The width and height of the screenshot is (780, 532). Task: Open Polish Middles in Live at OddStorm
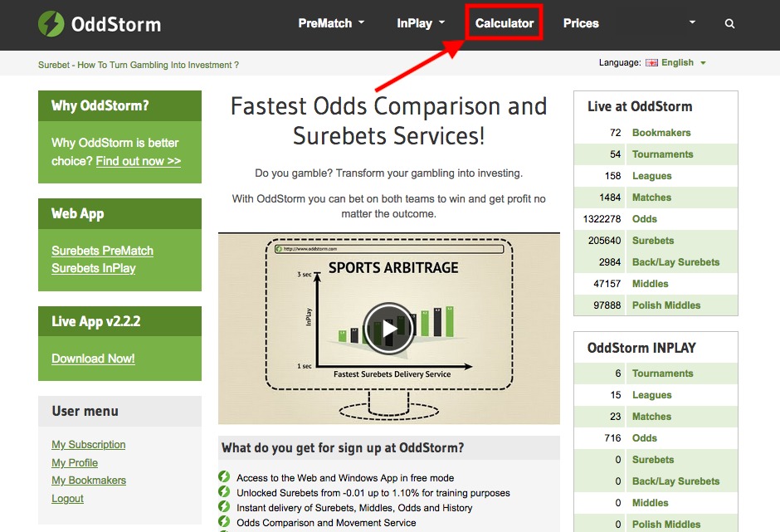[666, 305]
